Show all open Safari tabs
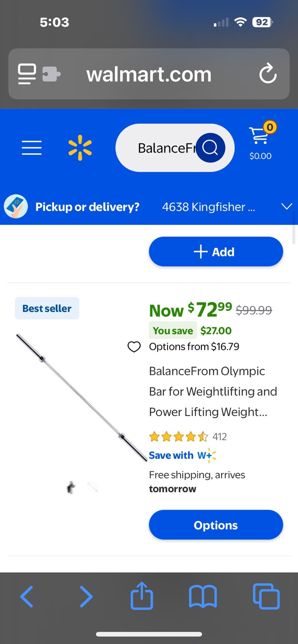Viewport: 298px width, 644px height. (x=266, y=596)
